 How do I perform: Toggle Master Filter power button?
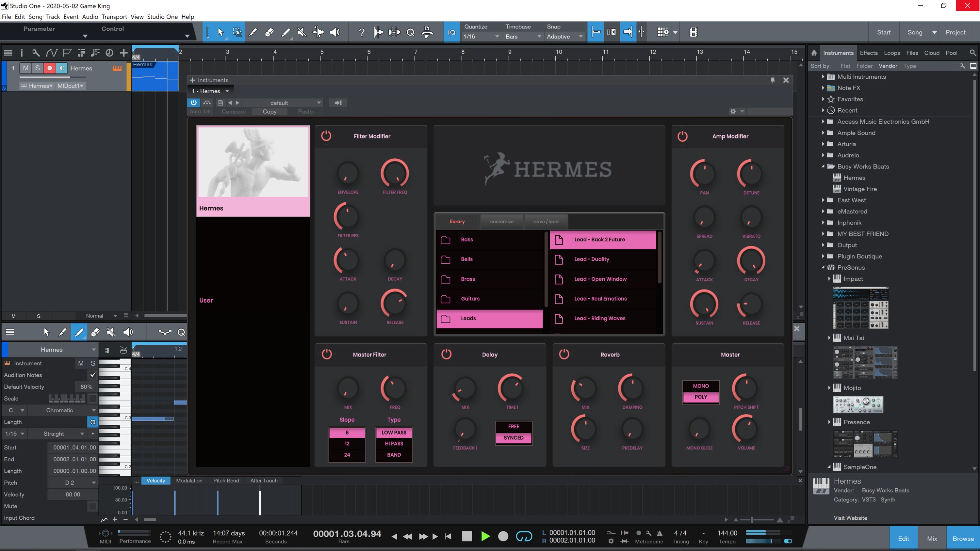327,354
